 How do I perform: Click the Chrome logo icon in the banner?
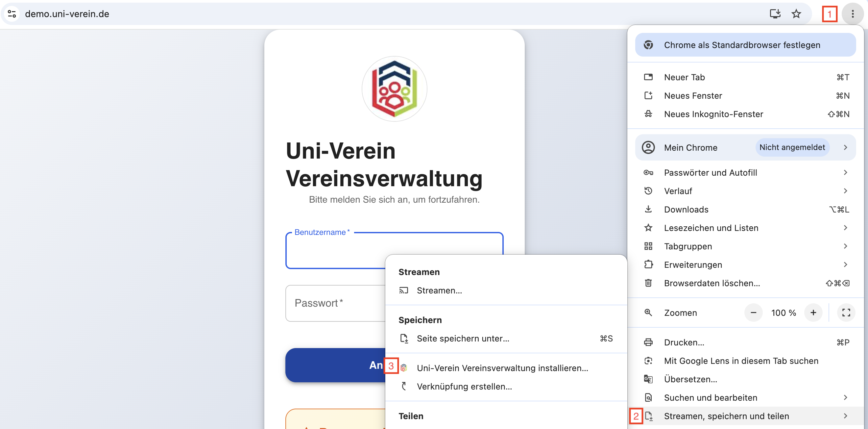tap(648, 45)
